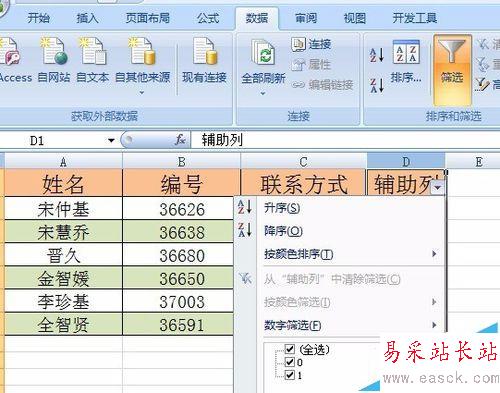The height and width of the screenshot is (393, 500).
Task: Open the Name Box dropdown arrow
Action: [111, 141]
